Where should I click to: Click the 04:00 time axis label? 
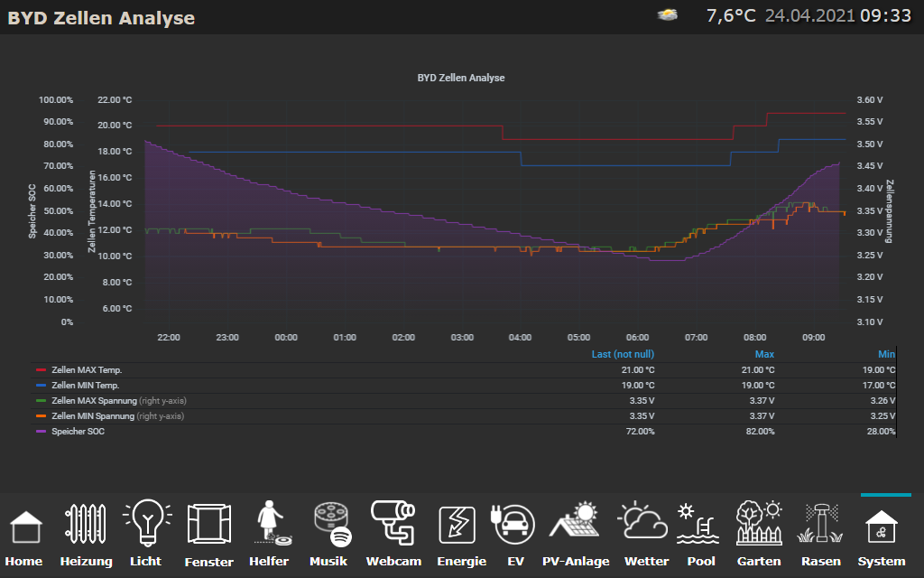pos(520,338)
